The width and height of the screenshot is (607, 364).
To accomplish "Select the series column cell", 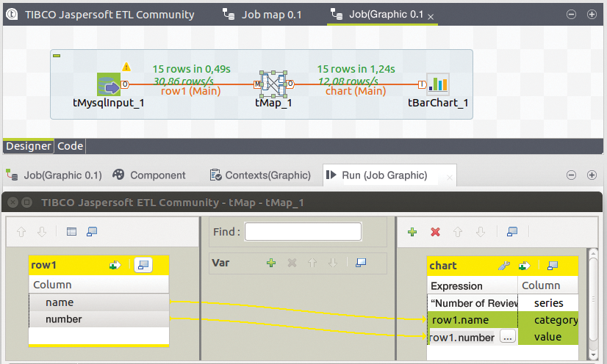I will coord(548,303).
